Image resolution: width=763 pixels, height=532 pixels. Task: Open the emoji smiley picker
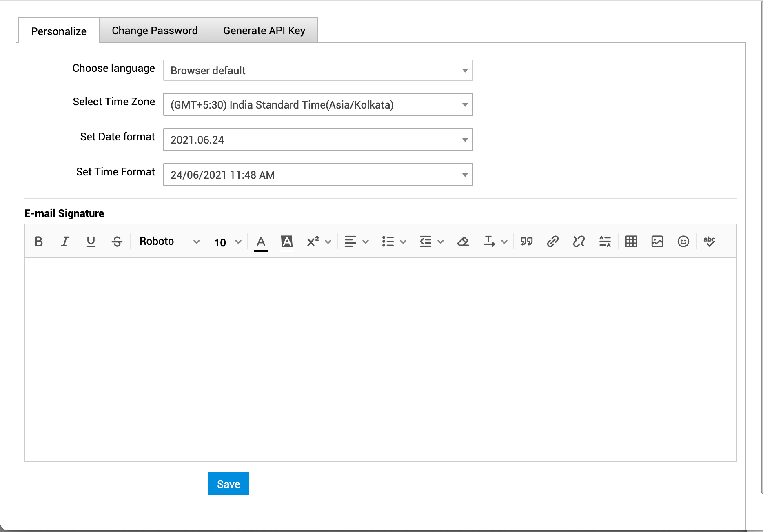[683, 242]
